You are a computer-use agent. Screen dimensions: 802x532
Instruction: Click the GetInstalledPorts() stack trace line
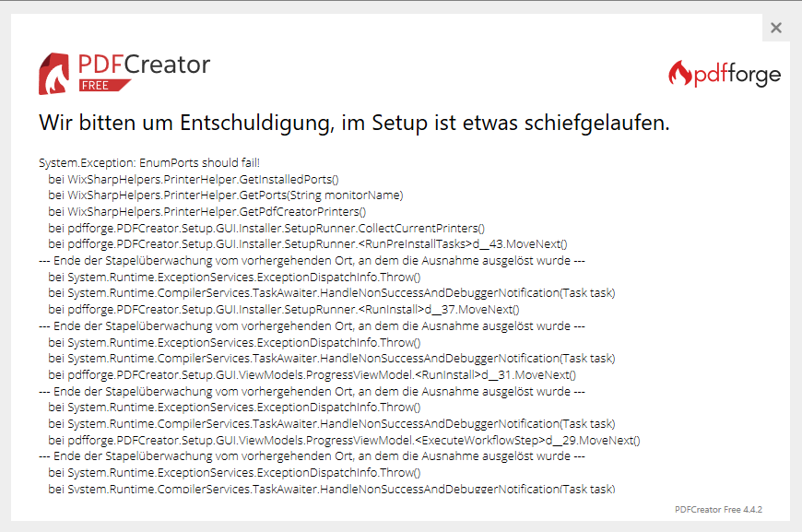(x=194, y=179)
